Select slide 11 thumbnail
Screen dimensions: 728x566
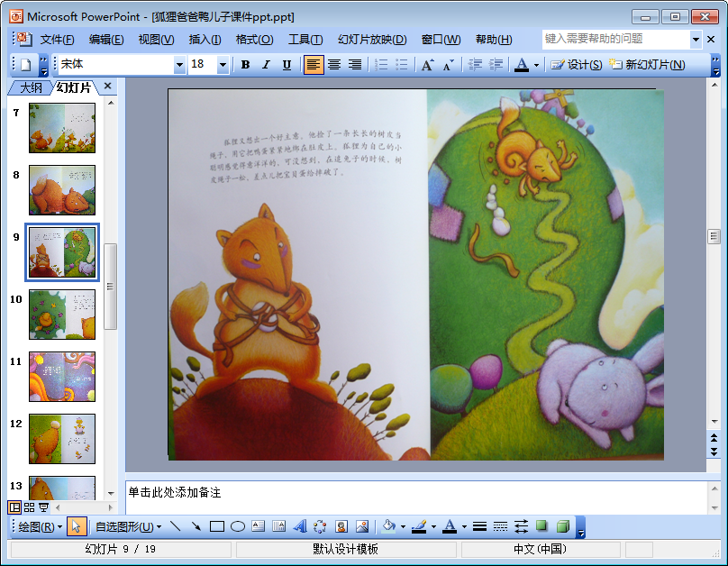coord(62,377)
